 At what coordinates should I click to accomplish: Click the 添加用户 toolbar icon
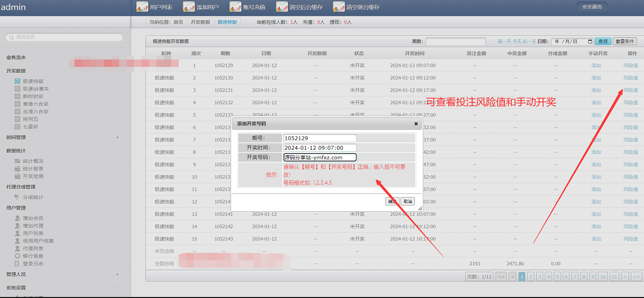189,7
